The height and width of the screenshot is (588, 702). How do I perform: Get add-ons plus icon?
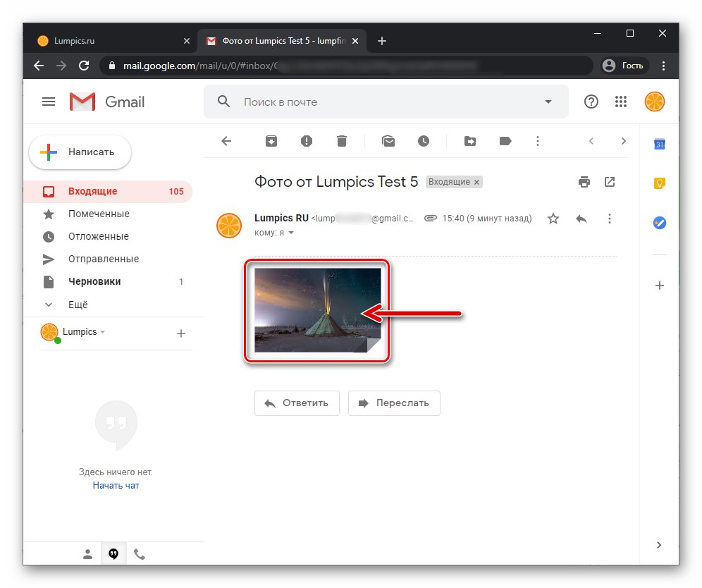click(x=660, y=286)
